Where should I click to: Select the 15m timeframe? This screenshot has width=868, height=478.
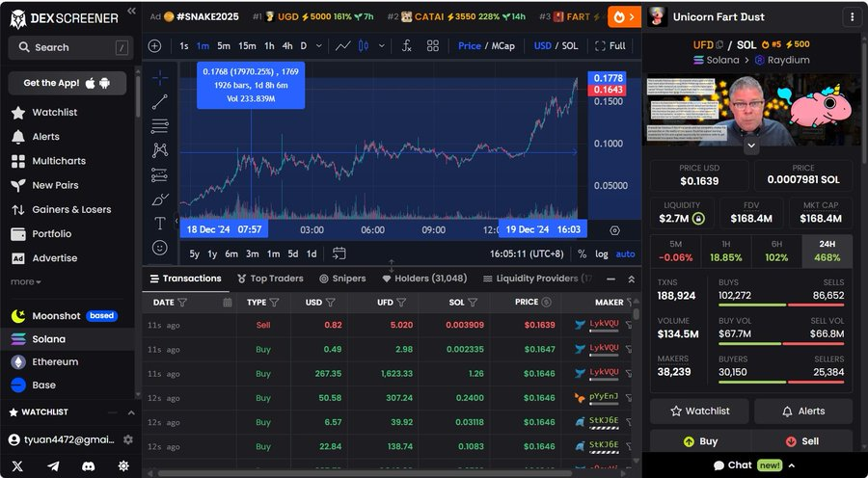click(247, 46)
